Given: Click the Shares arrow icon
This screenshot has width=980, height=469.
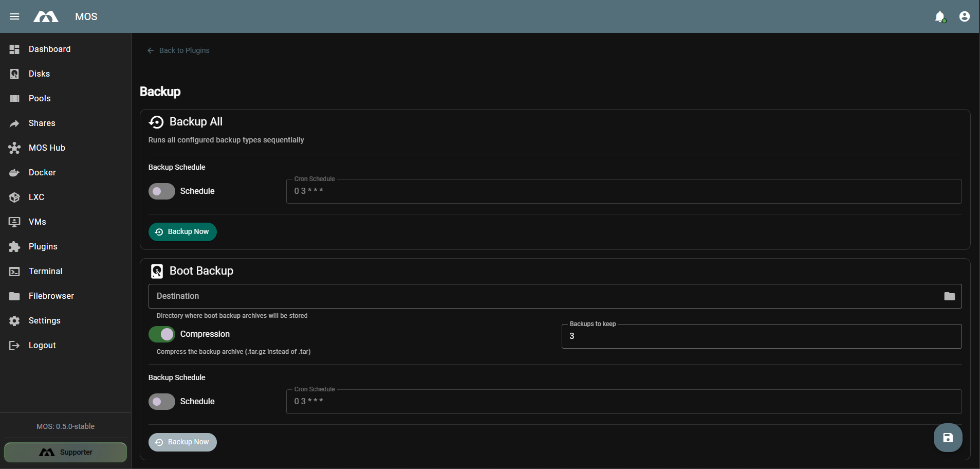Looking at the screenshot, I should (x=14, y=123).
